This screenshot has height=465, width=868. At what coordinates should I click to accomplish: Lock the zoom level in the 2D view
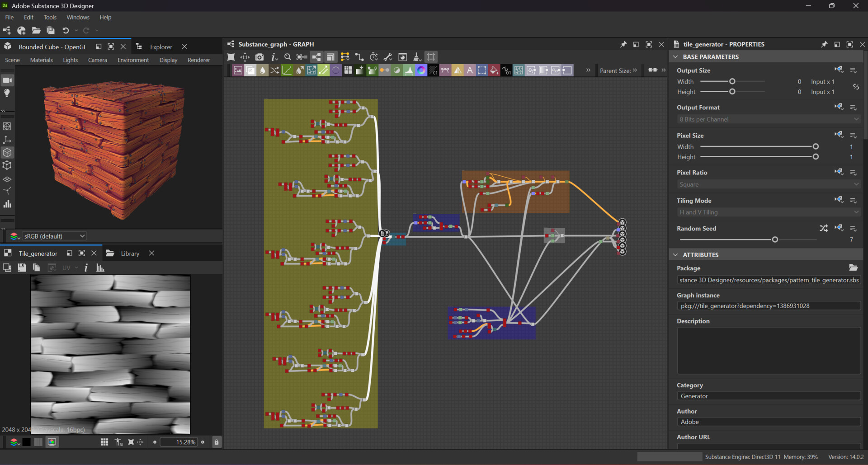pos(216,442)
